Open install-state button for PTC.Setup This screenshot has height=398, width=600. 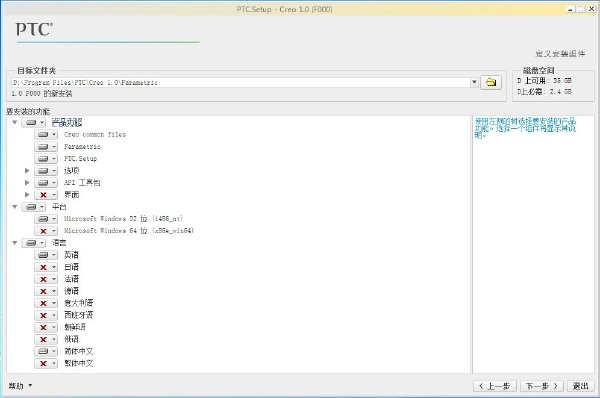(x=46, y=158)
